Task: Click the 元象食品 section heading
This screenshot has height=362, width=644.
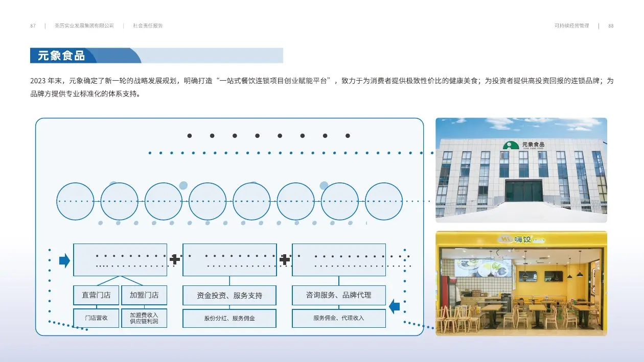Action: tap(62, 56)
